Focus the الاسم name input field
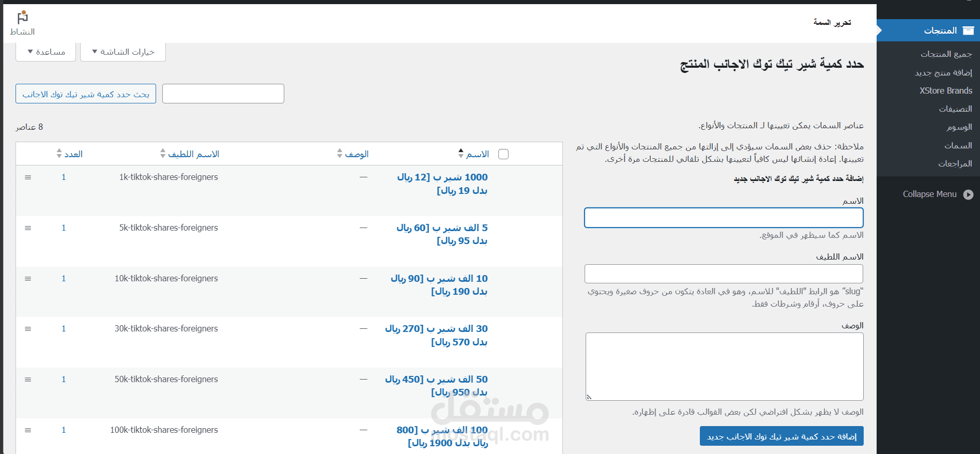 [x=724, y=218]
